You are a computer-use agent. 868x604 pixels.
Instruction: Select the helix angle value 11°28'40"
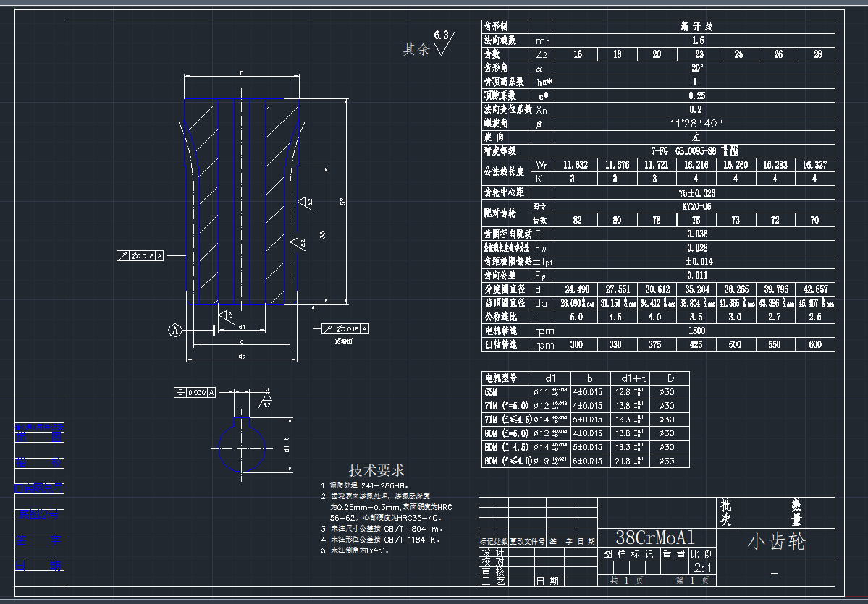tap(697, 123)
